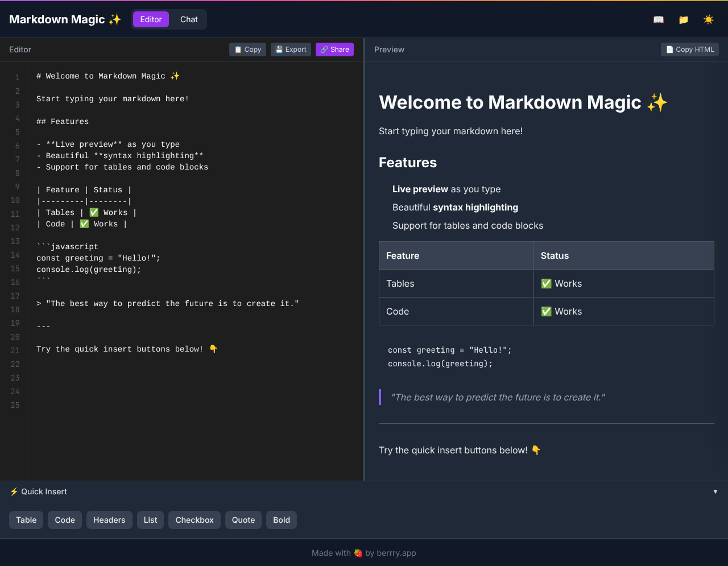Screen dimensions: 728x566
Task: Click the link icon on the Share button
Action: pyautogui.click(x=324, y=49)
